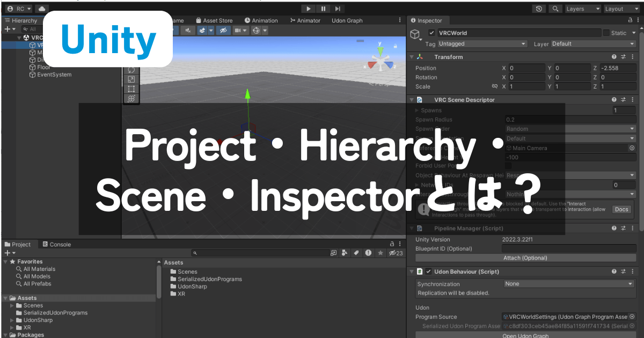Open object picker for Program Source field
The height and width of the screenshot is (338, 644).
[x=632, y=317]
